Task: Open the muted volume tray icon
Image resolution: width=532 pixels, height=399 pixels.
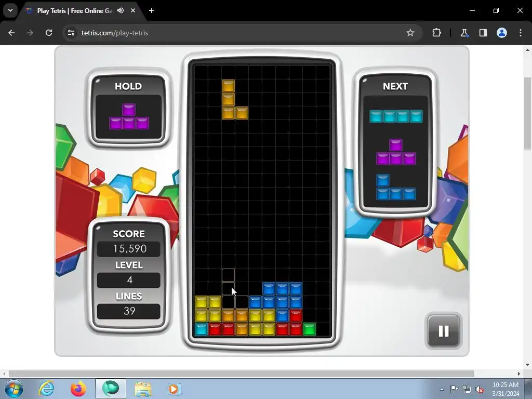Action: tap(480, 389)
